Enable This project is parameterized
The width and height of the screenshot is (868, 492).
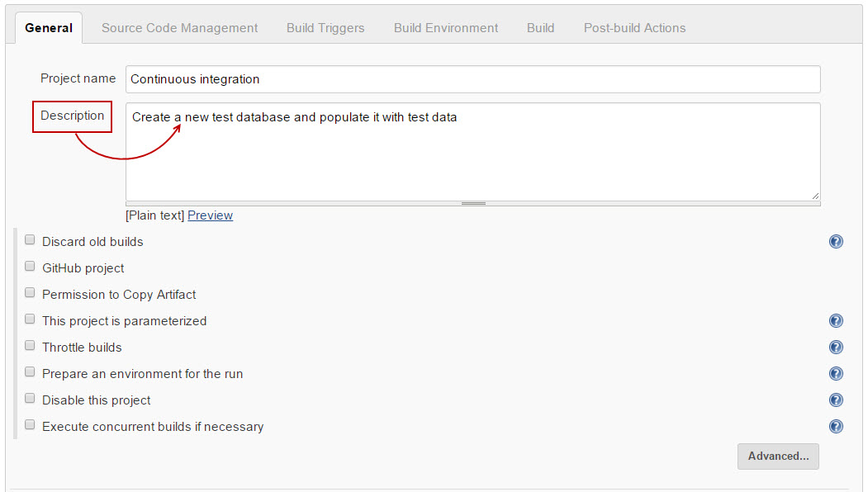30,319
